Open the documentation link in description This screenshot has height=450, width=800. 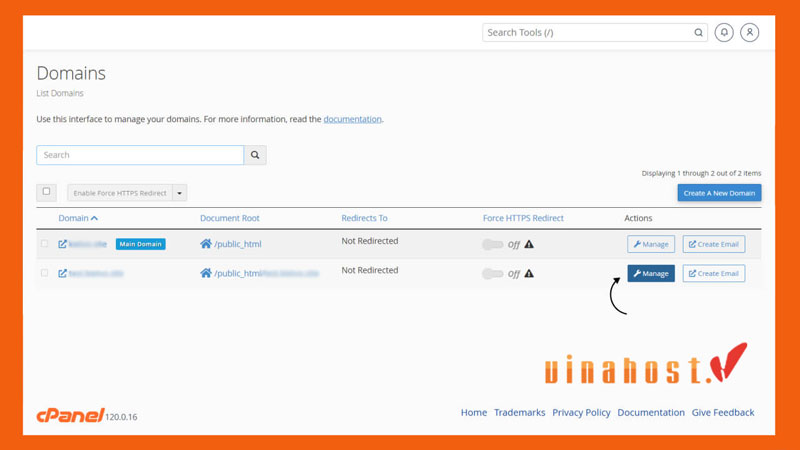click(353, 119)
